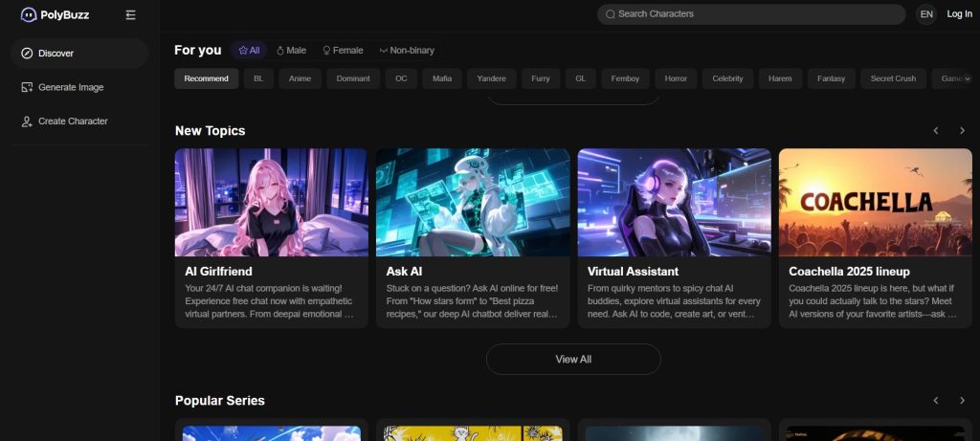Switch to the Furry tag
This screenshot has width=980, height=441.
(x=541, y=78)
